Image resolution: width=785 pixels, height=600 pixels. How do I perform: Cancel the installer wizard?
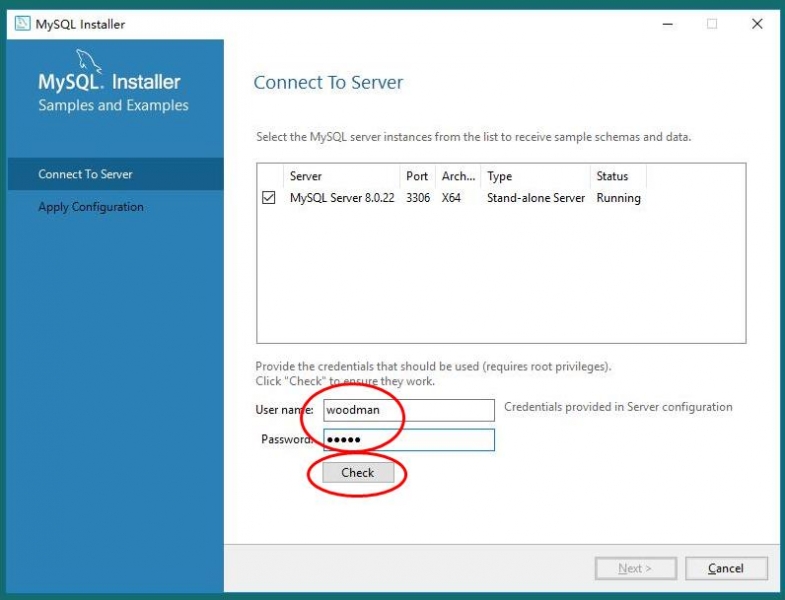(726, 568)
